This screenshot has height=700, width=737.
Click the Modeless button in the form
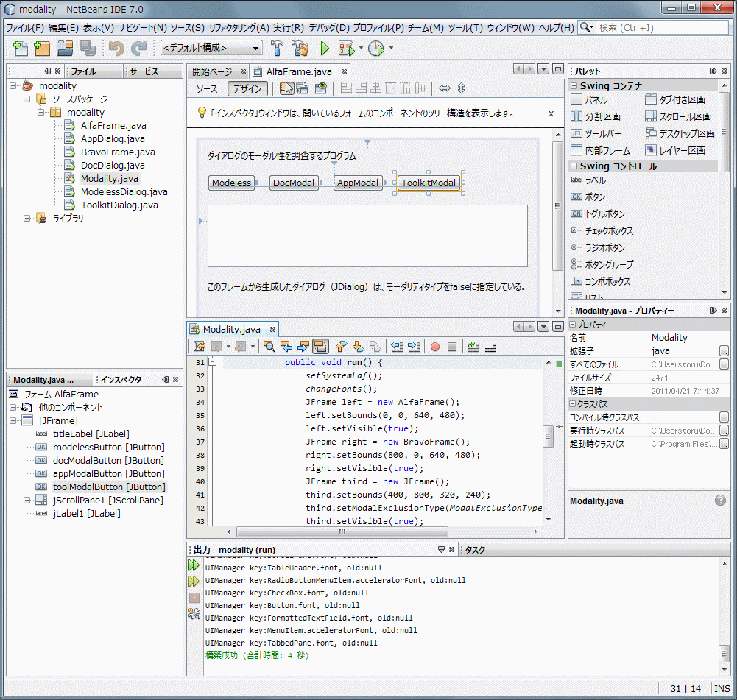(231, 183)
